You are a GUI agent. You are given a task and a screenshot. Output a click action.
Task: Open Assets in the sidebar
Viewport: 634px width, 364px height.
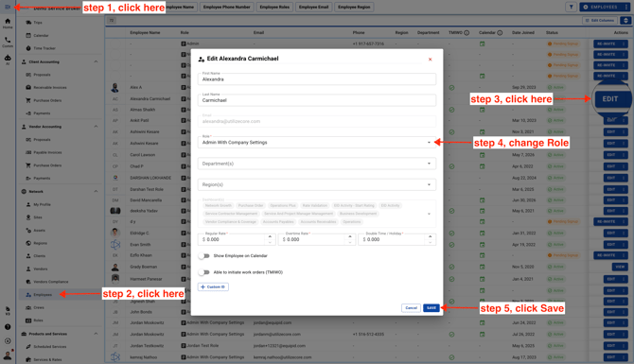click(39, 231)
